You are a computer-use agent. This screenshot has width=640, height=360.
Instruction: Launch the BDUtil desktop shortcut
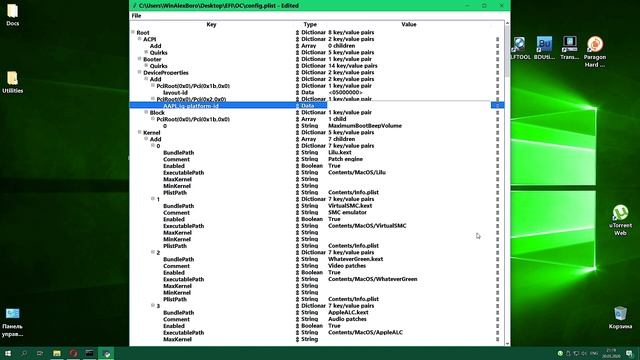pyautogui.click(x=544, y=48)
